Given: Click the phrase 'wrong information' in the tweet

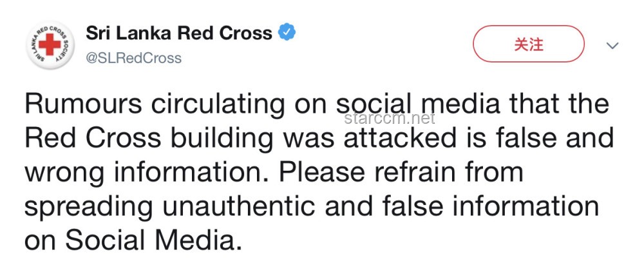Looking at the screenshot, I should pos(149,173).
